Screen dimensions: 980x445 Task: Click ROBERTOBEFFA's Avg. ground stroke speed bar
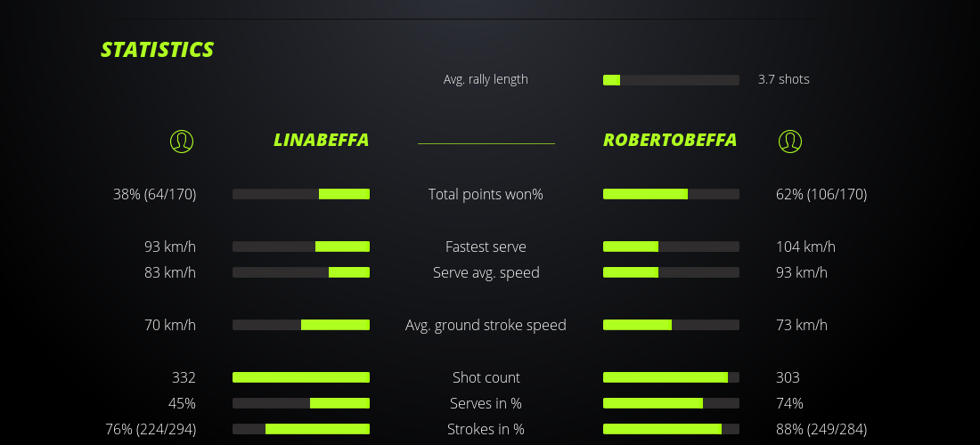(671, 325)
